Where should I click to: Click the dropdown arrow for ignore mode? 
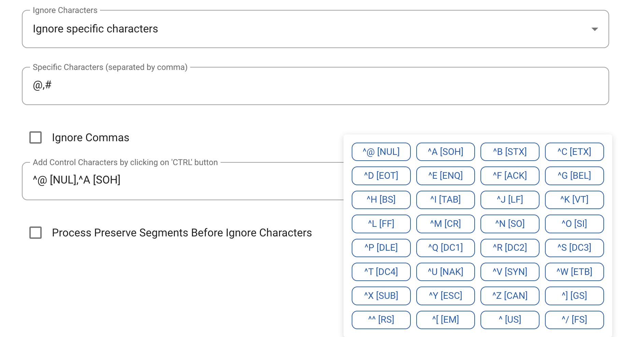coord(595,29)
